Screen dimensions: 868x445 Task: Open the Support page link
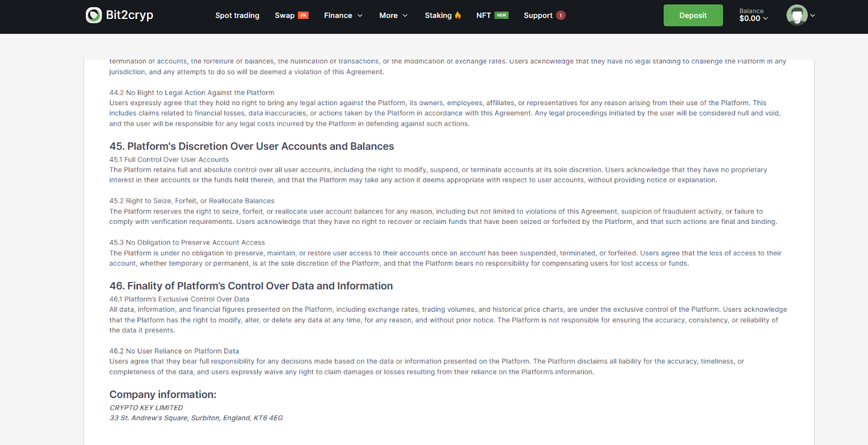coord(538,15)
